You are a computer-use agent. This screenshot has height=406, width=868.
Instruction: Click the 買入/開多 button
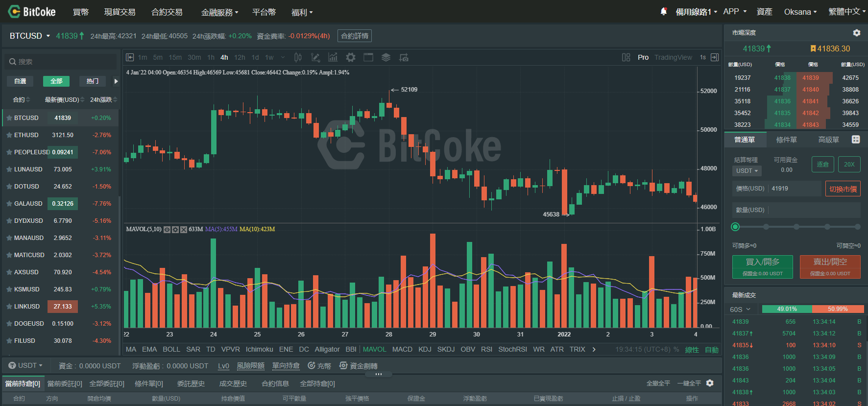click(762, 266)
